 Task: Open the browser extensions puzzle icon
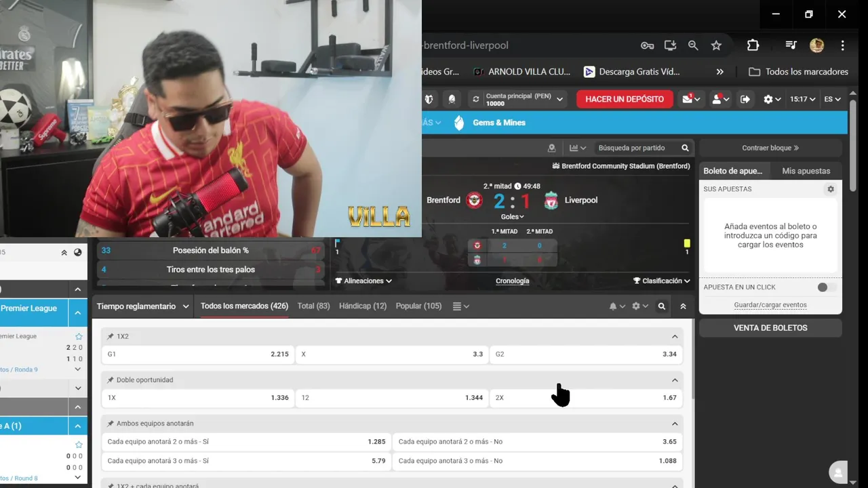click(753, 45)
